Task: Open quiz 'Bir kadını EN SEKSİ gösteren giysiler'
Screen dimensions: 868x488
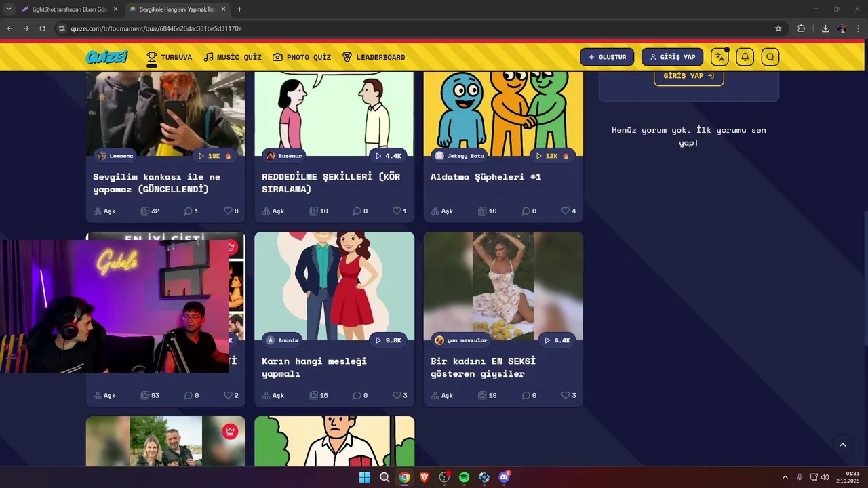Action: tap(483, 367)
